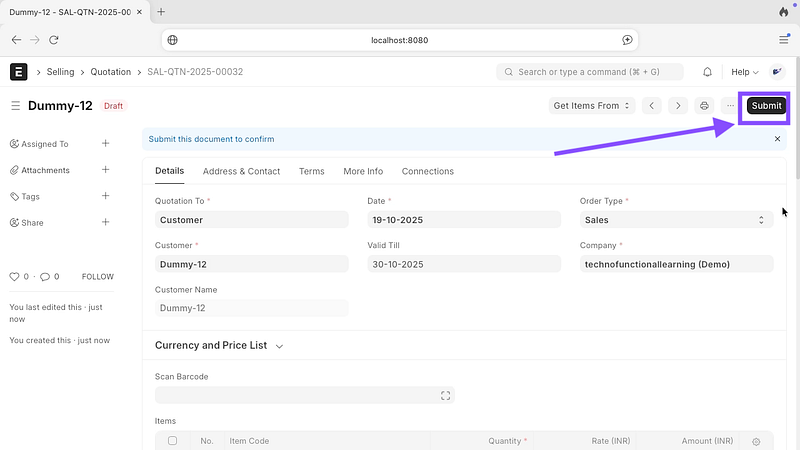Collapse Currency and Price List section

[279, 346]
